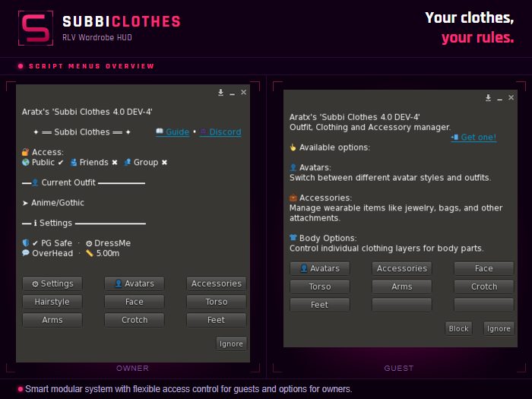Dock the Guest dialog with download-arrow icon
This screenshot has width=532, height=399.
point(488,98)
